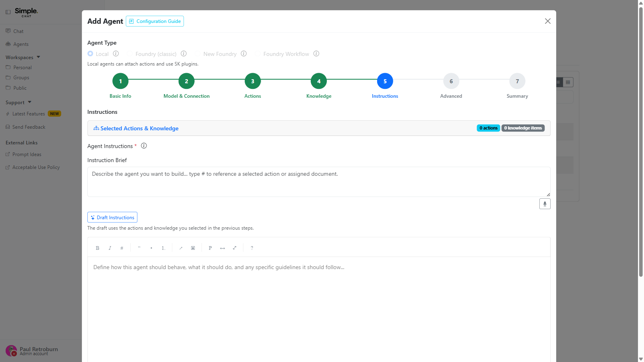Switch to table view behind the dialog
Viewport: 644px width, 362px height.
coord(568,82)
